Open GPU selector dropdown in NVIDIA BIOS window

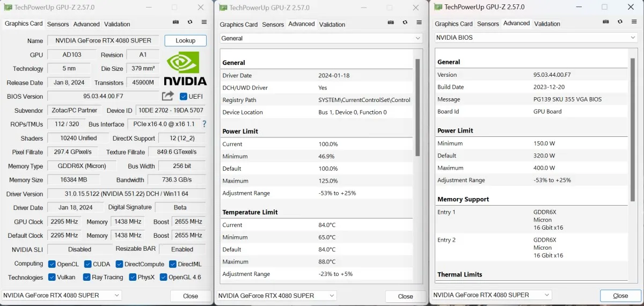pyautogui.click(x=492, y=295)
